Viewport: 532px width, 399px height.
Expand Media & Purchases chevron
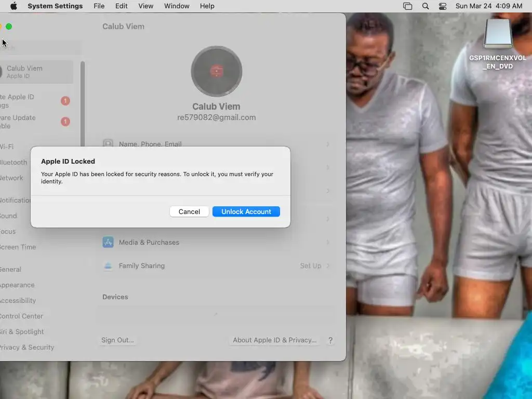click(x=328, y=242)
